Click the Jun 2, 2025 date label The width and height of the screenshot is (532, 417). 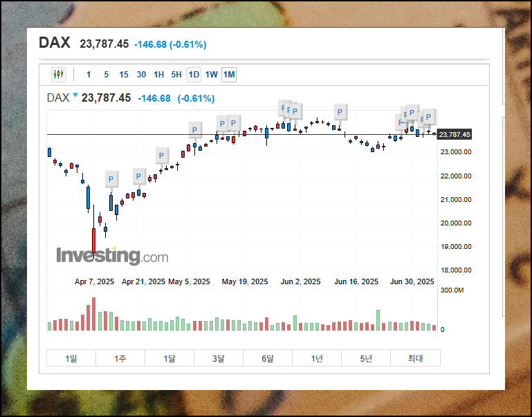pos(301,281)
